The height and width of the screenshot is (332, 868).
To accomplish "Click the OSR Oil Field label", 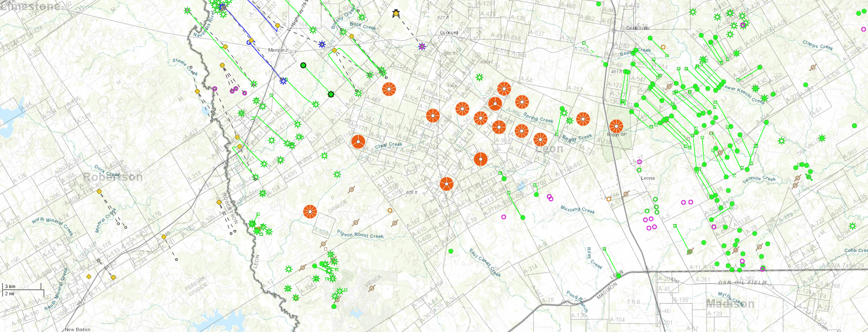I will (742, 282).
